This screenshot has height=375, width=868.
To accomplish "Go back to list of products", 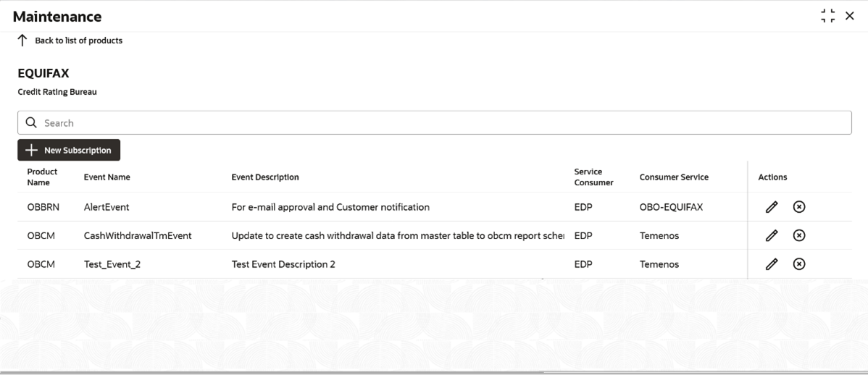I will pyautogui.click(x=78, y=41).
